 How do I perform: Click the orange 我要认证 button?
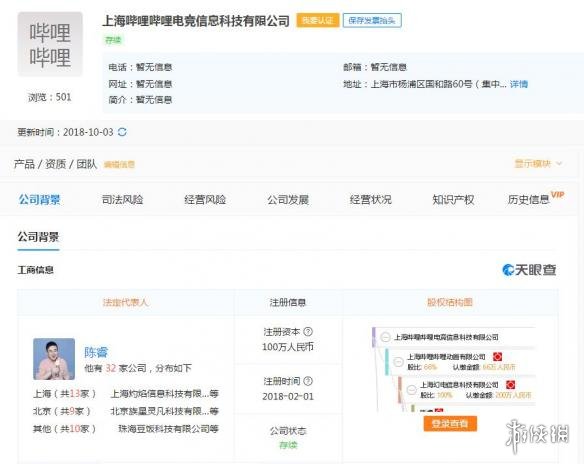(318, 20)
